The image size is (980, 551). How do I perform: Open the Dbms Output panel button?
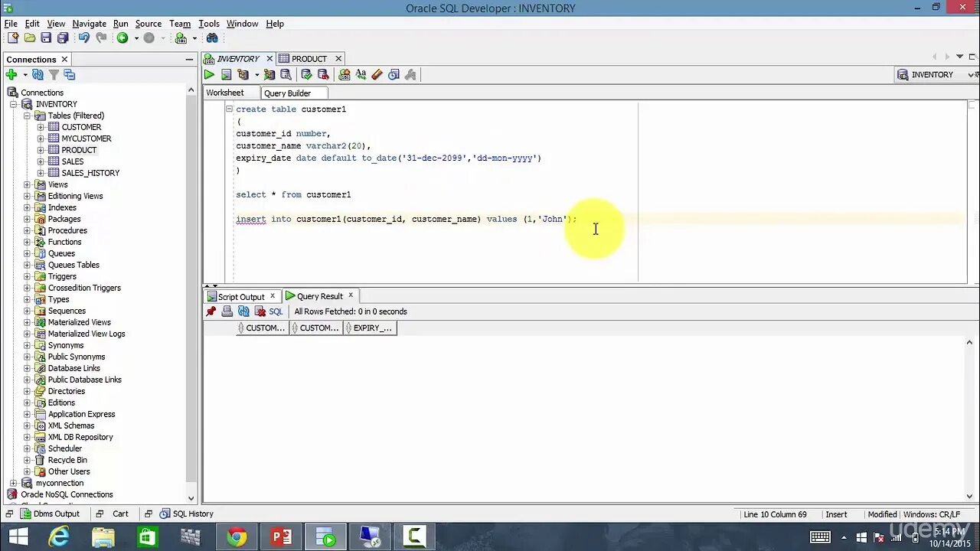(51, 514)
